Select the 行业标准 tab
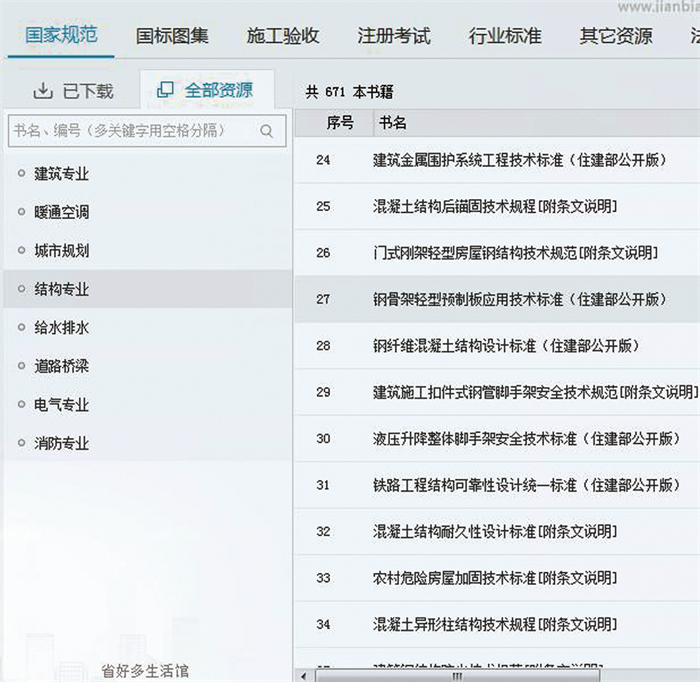The image size is (700, 682). point(505,36)
